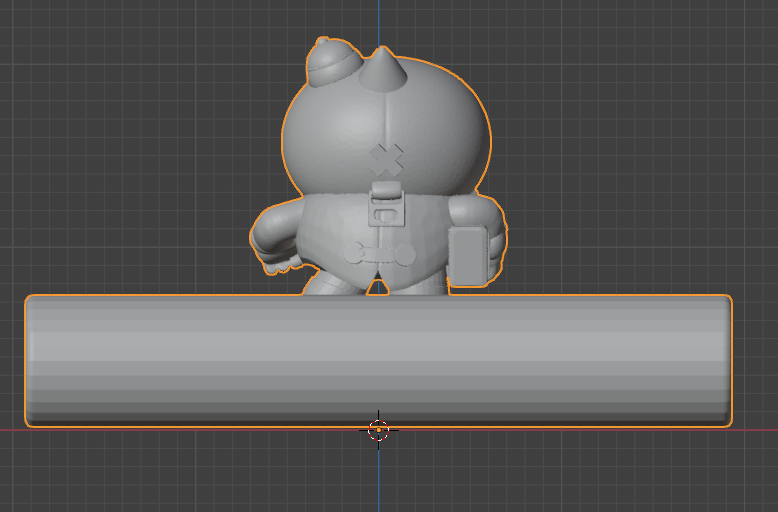Click the small hat on the character's head
The image size is (778, 512).
click(328, 62)
